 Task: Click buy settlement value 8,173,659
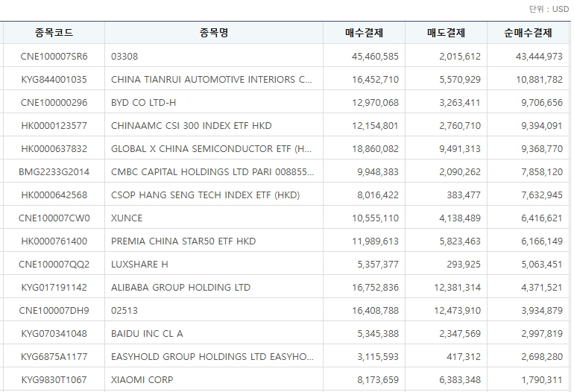[378, 379]
